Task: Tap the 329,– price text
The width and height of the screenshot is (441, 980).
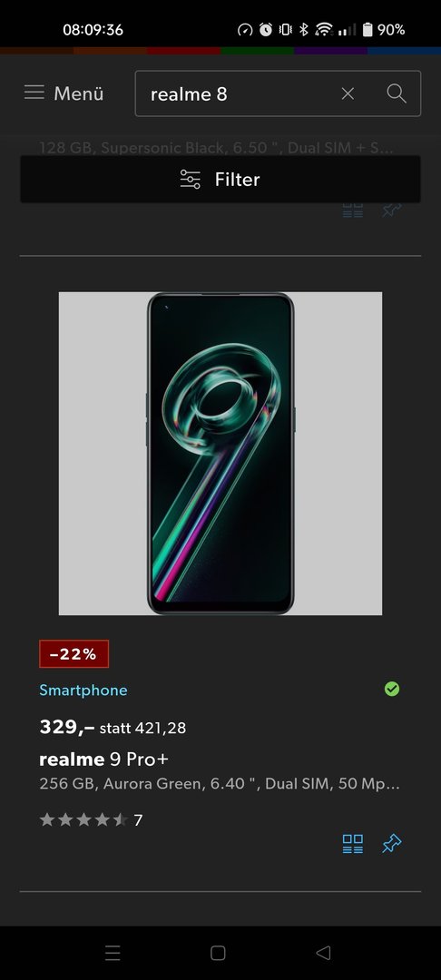Action: [67, 727]
